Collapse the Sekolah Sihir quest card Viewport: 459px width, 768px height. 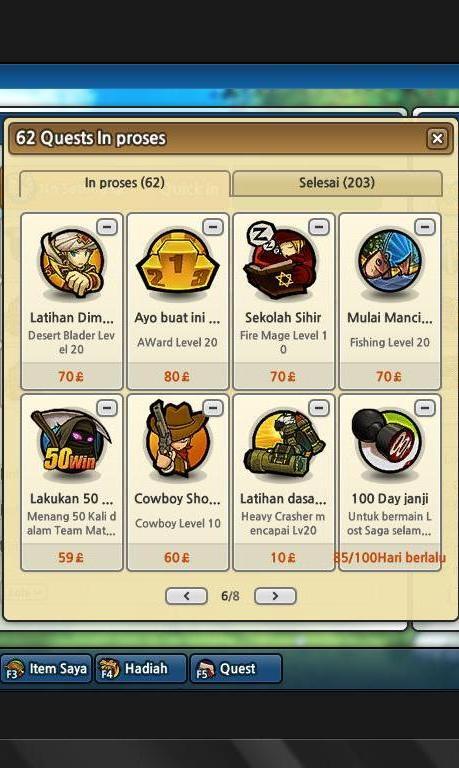318,227
